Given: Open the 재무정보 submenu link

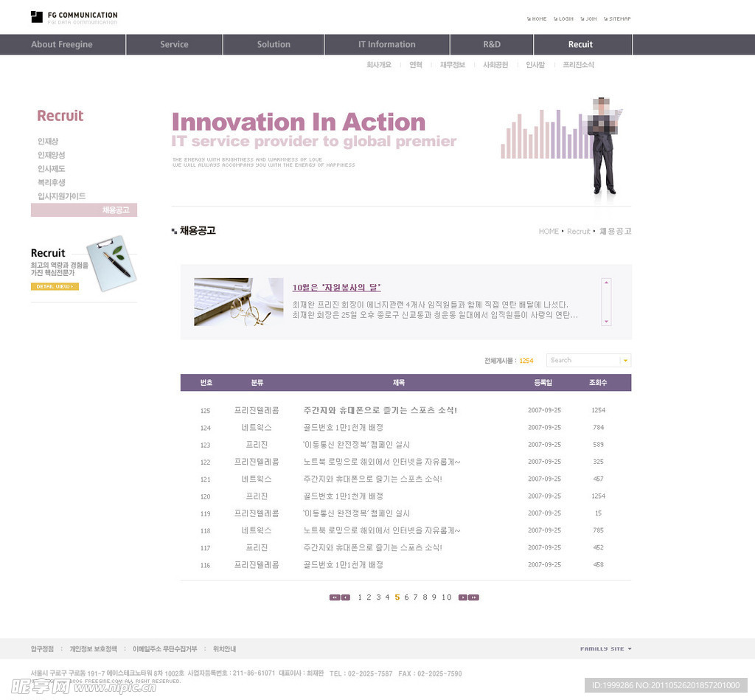Looking at the screenshot, I should tap(453, 65).
